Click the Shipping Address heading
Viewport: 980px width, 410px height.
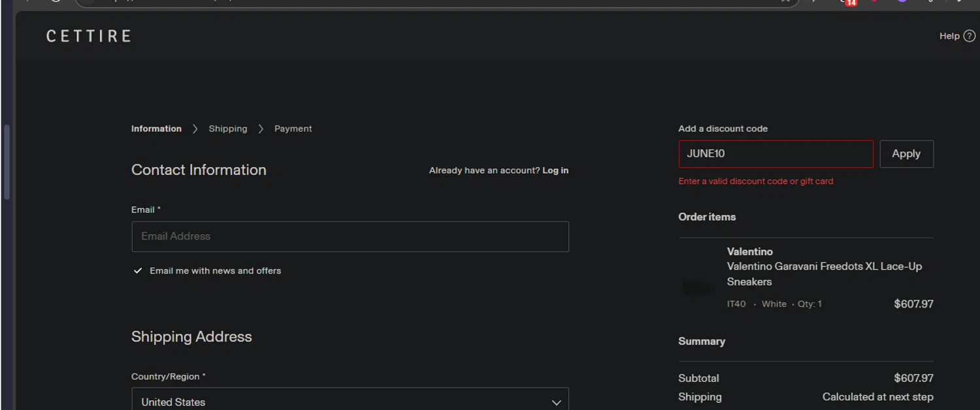pyautogui.click(x=191, y=337)
